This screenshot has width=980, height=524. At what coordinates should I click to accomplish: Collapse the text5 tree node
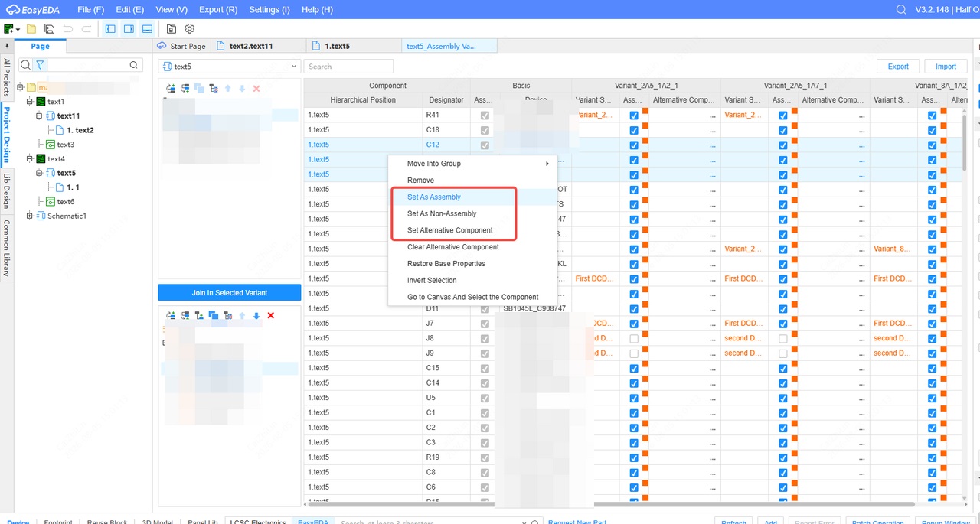[40, 173]
